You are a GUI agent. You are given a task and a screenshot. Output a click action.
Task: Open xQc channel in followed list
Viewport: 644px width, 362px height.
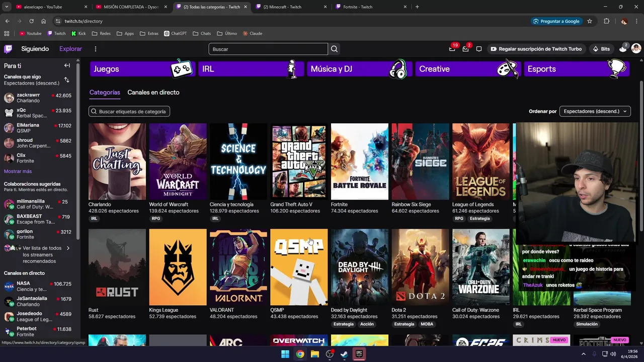(38, 113)
